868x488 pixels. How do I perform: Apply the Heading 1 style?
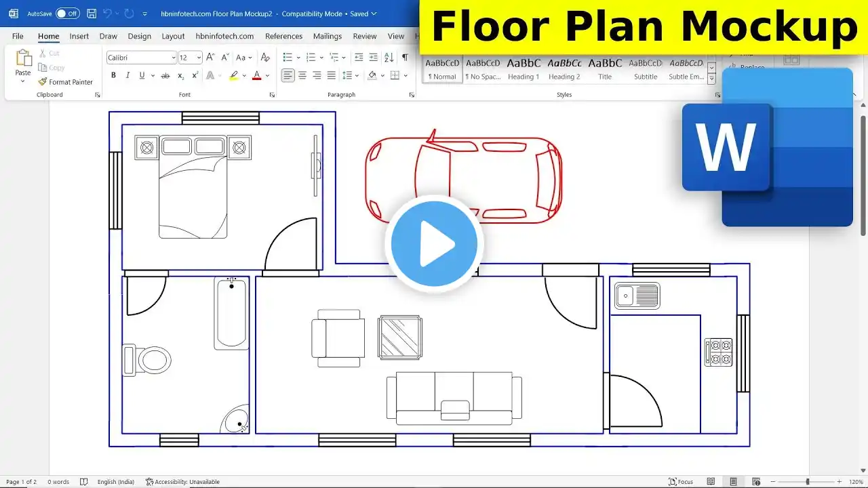524,69
